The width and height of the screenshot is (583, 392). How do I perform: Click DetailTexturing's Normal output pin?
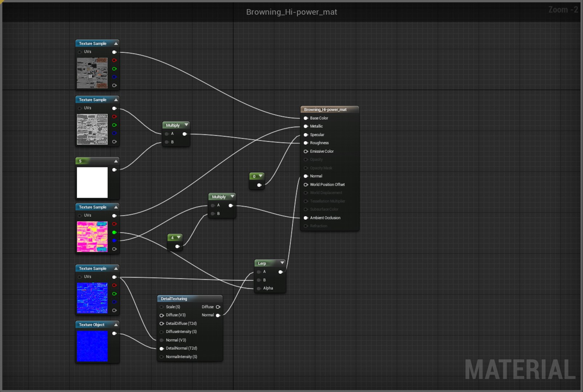[218, 315]
